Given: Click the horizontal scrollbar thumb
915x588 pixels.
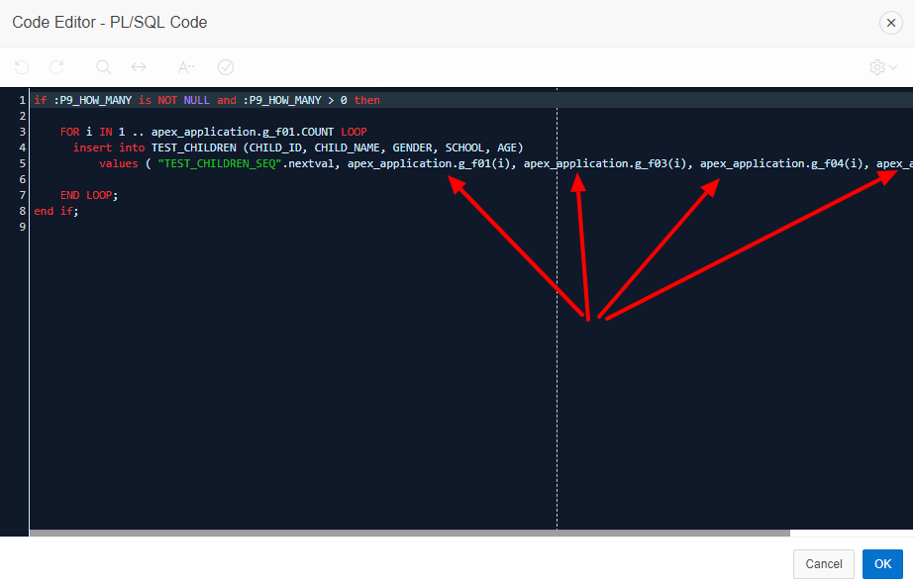Looking at the screenshot, I should 410,534.
